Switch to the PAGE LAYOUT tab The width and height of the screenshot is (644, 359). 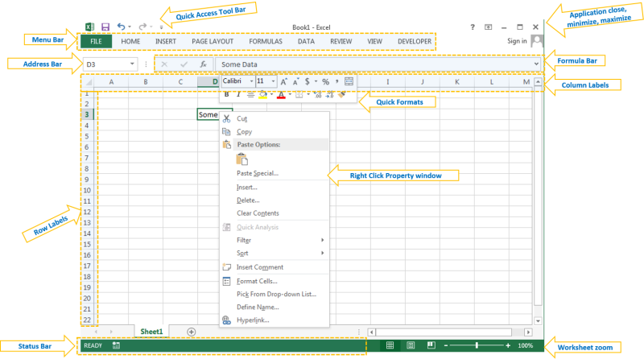click(x=213, y=42)
